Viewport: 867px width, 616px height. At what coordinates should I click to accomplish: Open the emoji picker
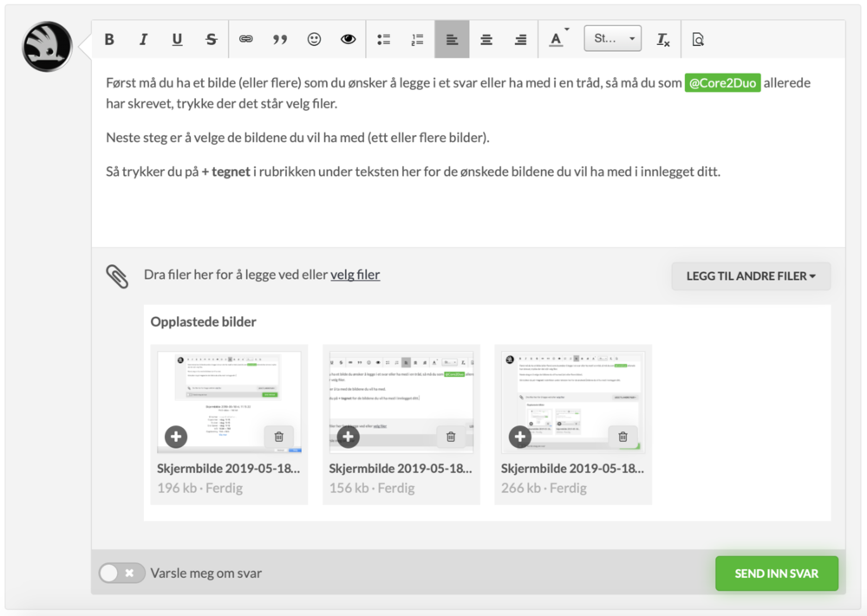314,40
